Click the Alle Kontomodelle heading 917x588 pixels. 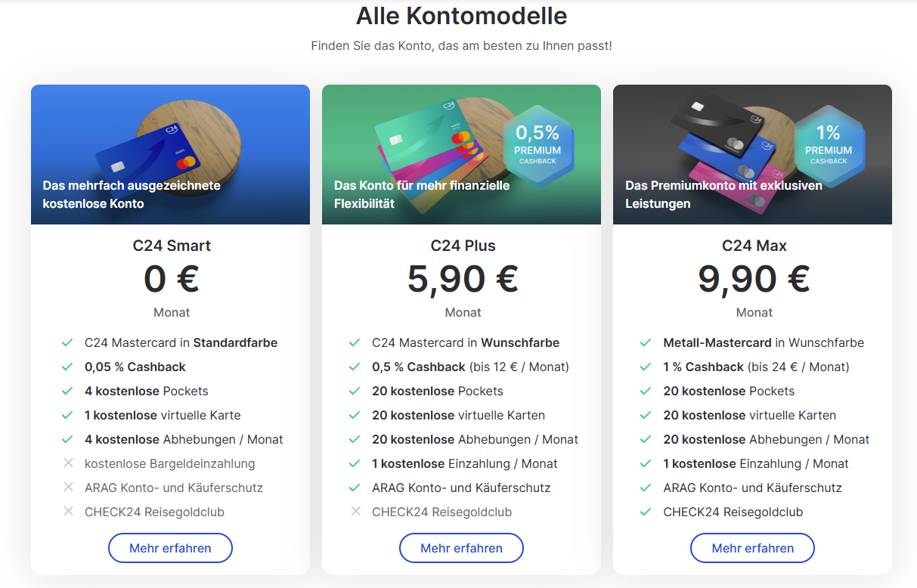461,15
